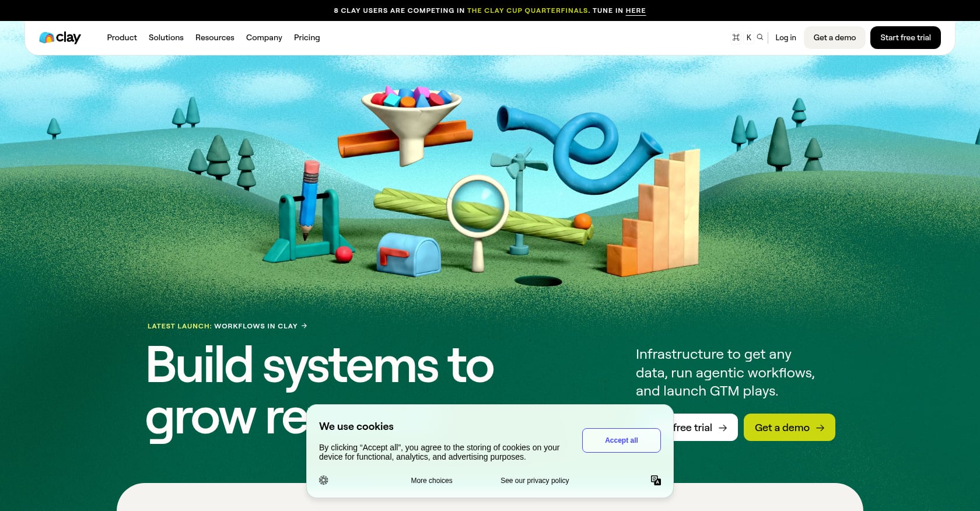Open See our privacy policy link
Viewport: 980px width, 511px height.
coord(534,481)
